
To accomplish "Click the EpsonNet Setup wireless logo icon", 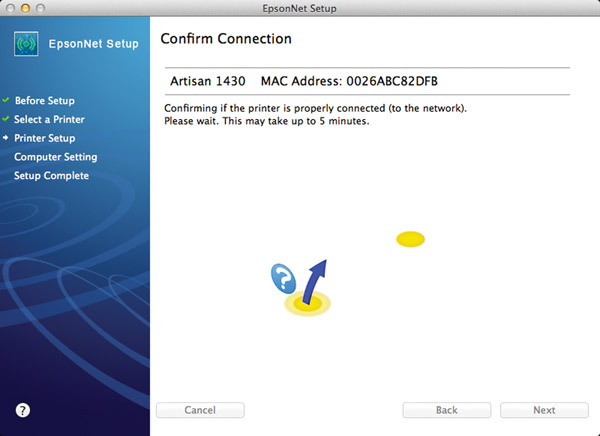I will [x=26, y=44].
